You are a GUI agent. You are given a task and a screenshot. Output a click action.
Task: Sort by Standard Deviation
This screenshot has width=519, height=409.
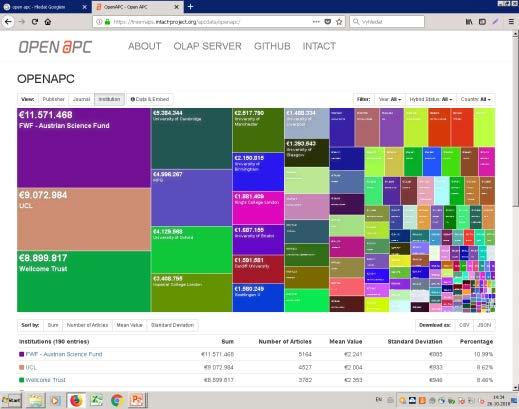point(172,325)
